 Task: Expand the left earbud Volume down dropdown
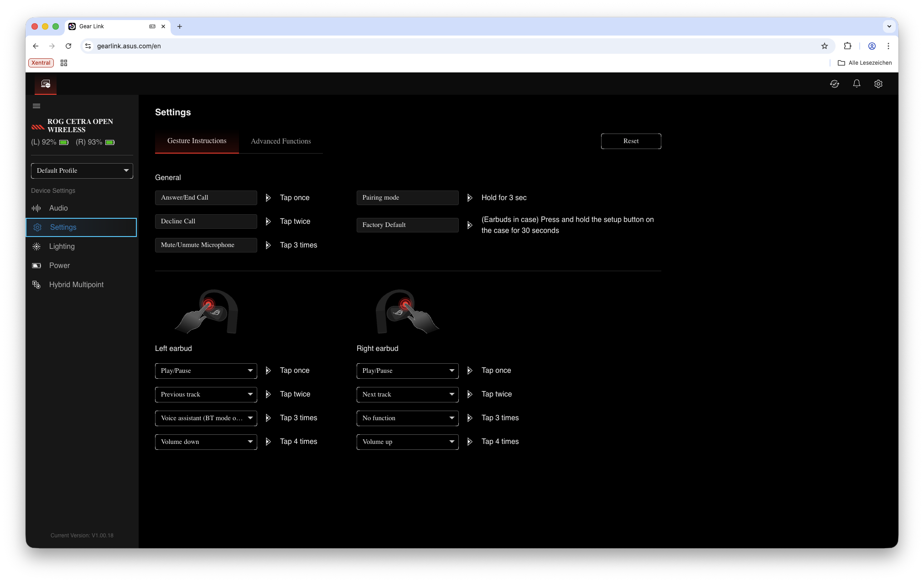point(206,442)
